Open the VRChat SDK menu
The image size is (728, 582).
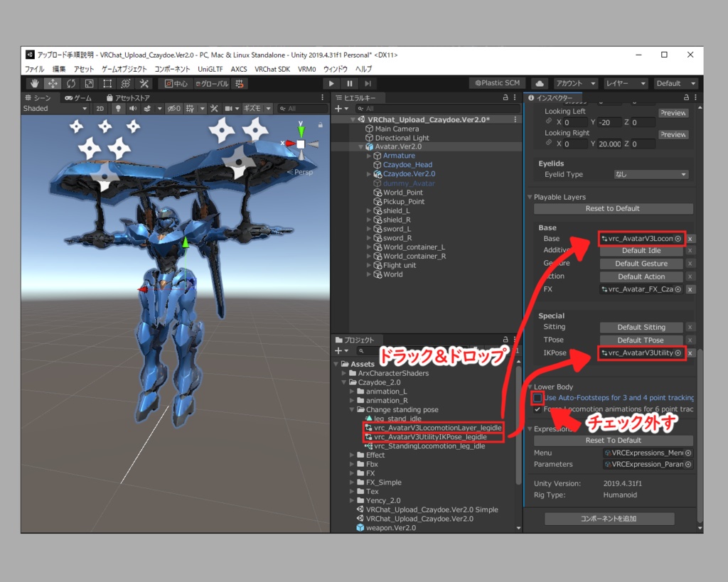272,69
